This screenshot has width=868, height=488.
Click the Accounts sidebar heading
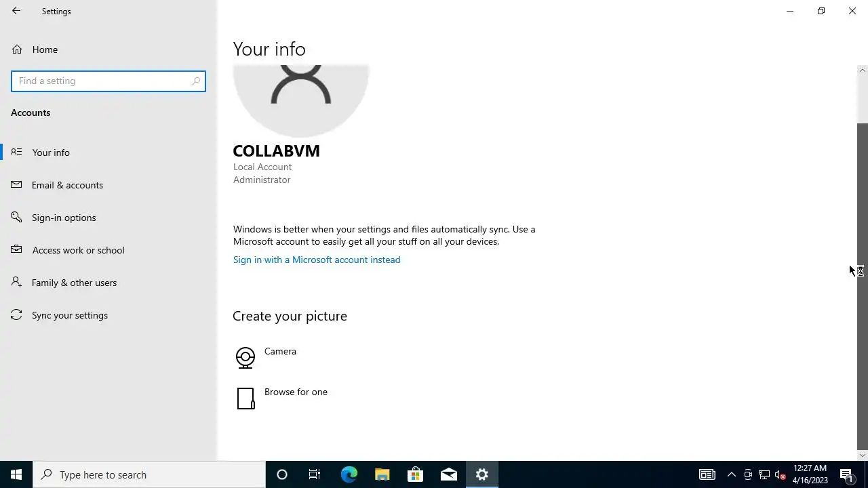[31, 113]
